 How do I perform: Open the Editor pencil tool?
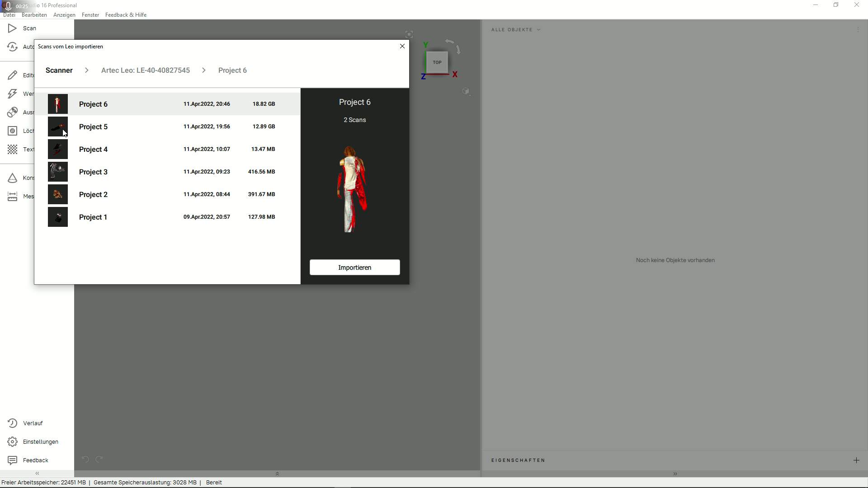click(13, 75)
